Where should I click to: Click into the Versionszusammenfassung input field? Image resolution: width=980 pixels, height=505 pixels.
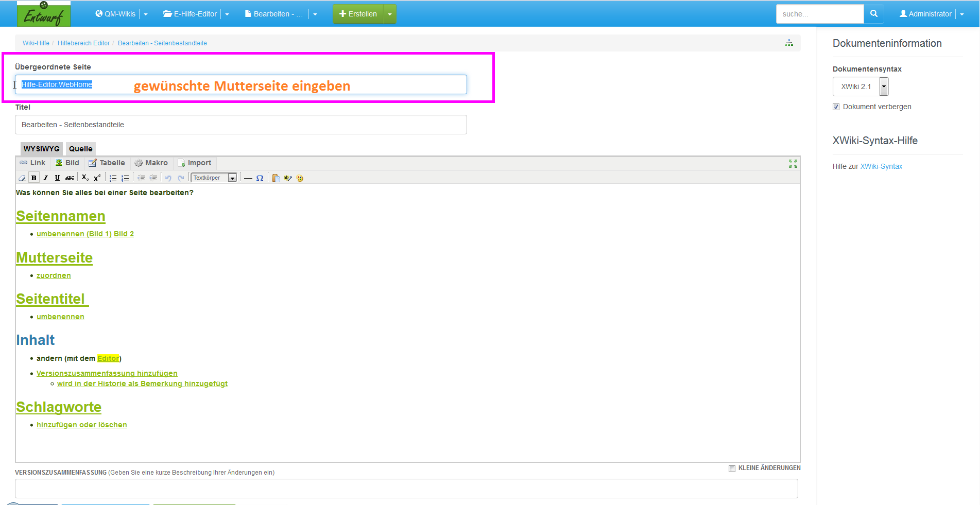coord(406,489)
